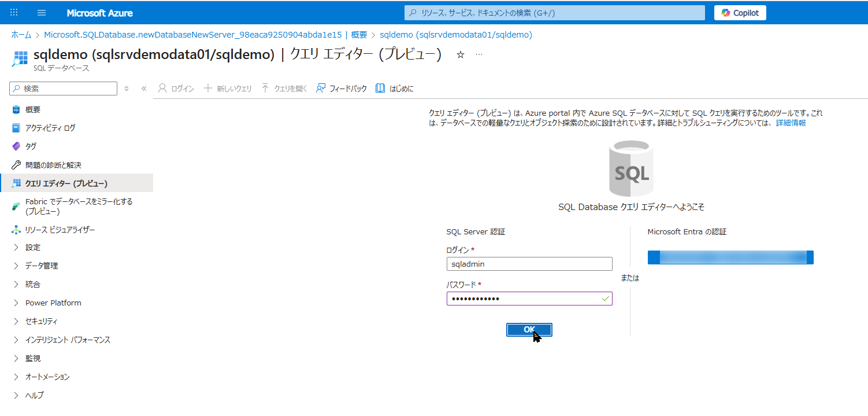Click the Copilot button
The width and height of the screenshot is (868, 416).
pyautogui.click(x=740, y=13)
